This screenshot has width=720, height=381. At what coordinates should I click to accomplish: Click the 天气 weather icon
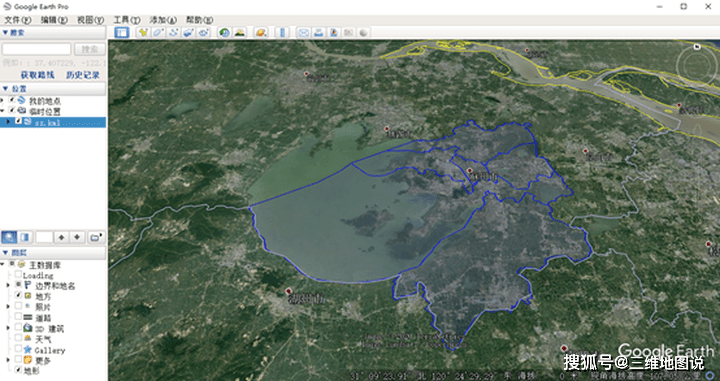coord(28,339)
